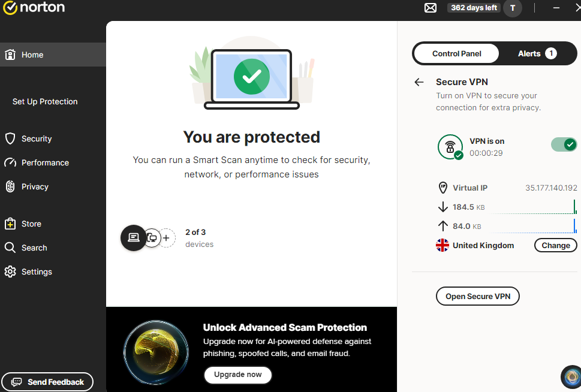Add a device with the plus icon

[166, 238]
